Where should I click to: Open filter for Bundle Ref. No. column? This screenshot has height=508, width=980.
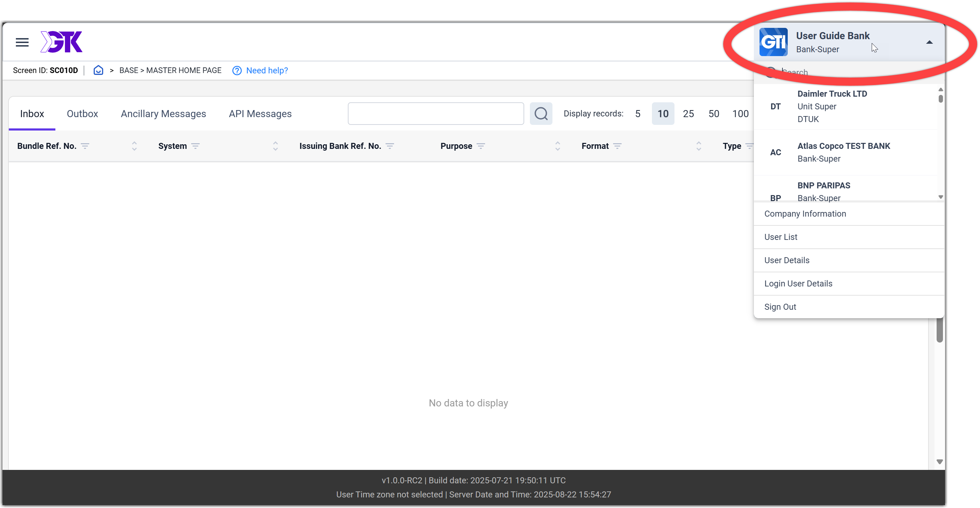(85, 146)
